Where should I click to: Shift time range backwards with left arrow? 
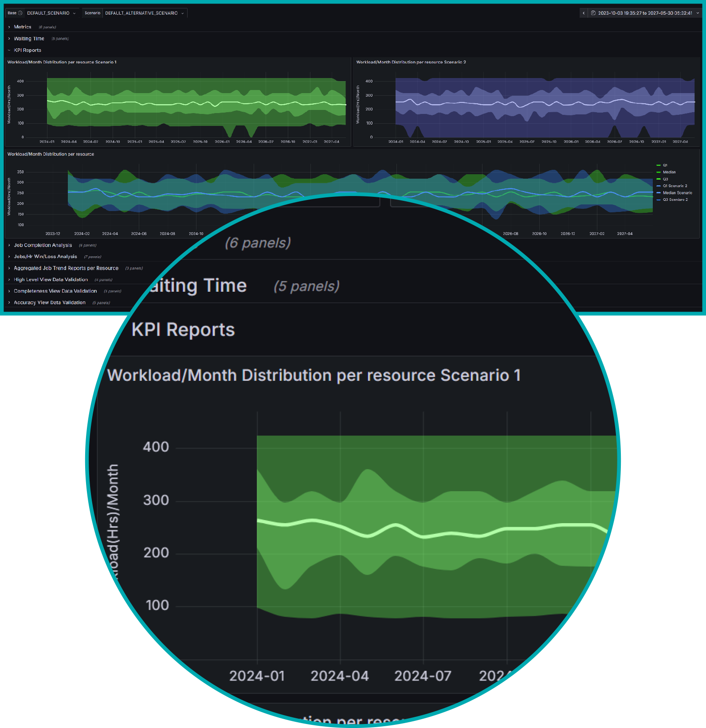tap(584, 13)
